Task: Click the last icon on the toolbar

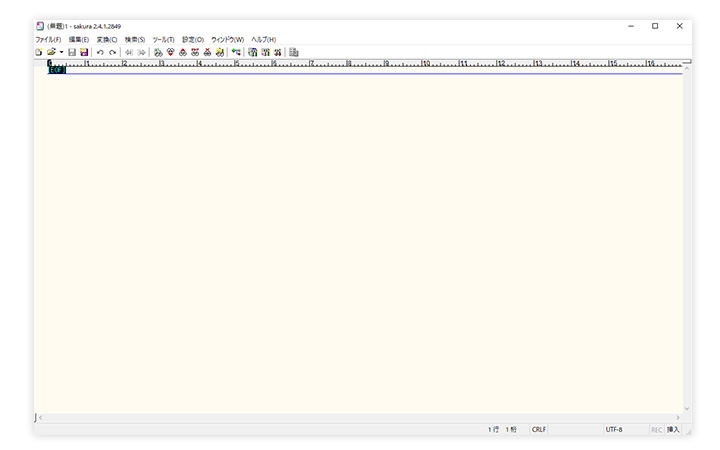Action: 294,52
